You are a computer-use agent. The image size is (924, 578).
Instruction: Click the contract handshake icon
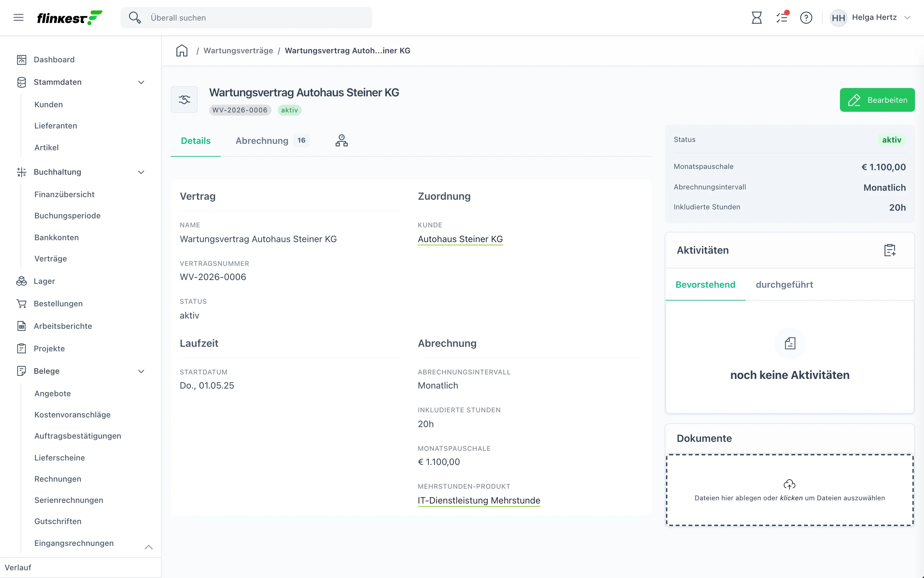(184, 100)
